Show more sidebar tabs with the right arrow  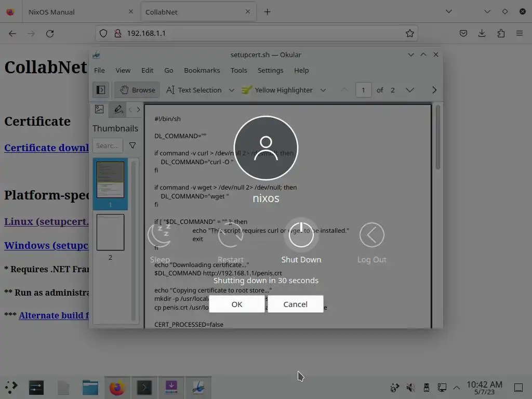tap(138, 109)
